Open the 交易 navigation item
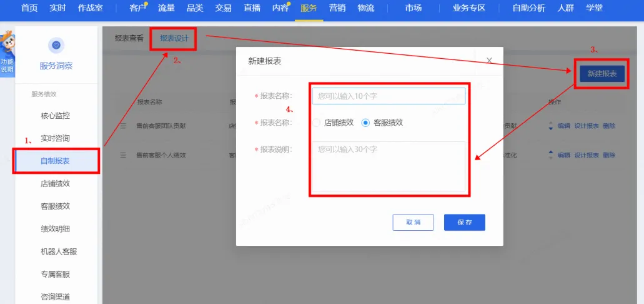Screen dimensions: 644x304 [x=224, y=8]
